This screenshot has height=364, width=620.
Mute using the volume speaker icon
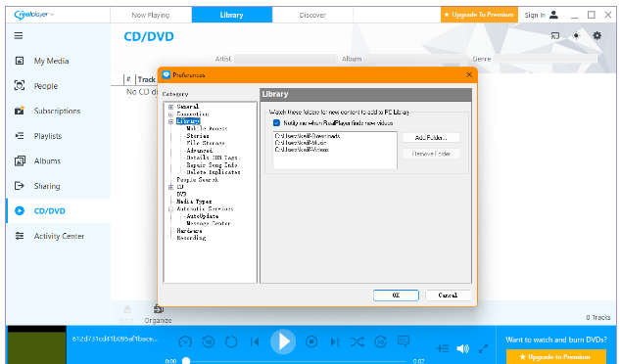462,348
